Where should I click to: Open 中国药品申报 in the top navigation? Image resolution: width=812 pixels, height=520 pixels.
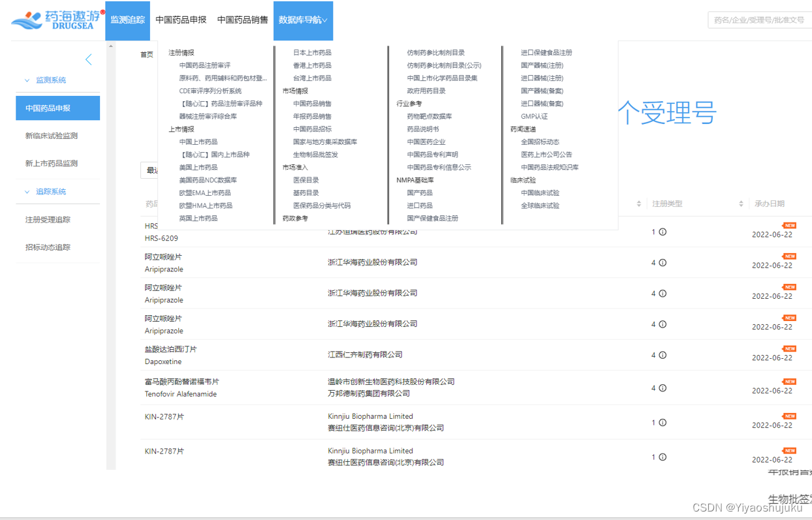coord(181,20)
